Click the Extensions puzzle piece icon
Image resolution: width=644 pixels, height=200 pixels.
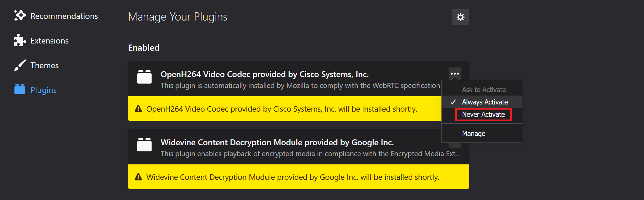pos(20,40)
